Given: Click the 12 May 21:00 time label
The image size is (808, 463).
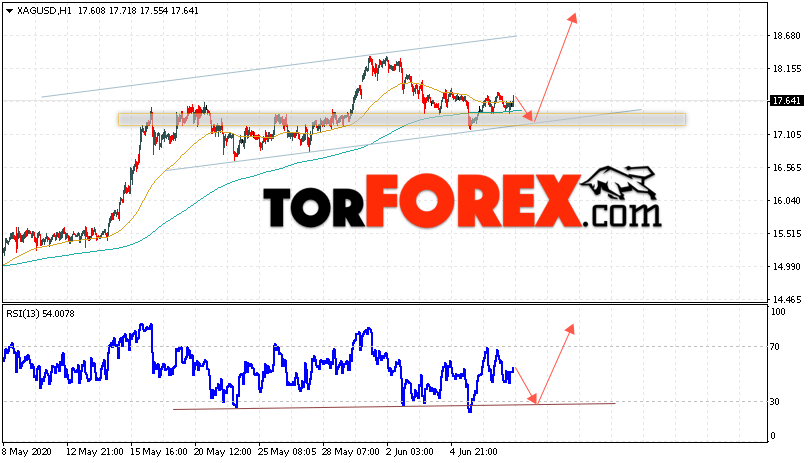Looking at the screenshot, I should click(x=95, y=452).
